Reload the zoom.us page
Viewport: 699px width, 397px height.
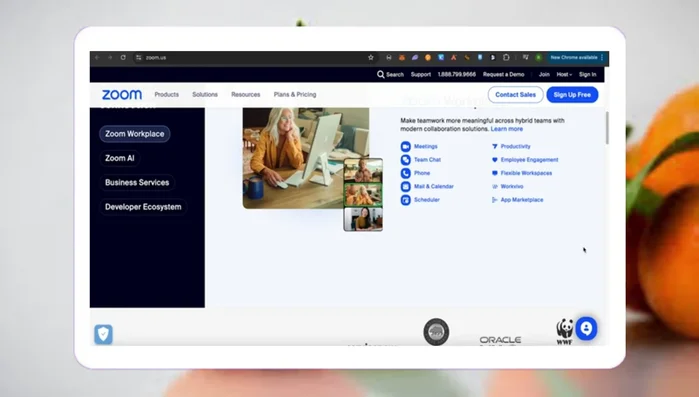tap(123, 57)
